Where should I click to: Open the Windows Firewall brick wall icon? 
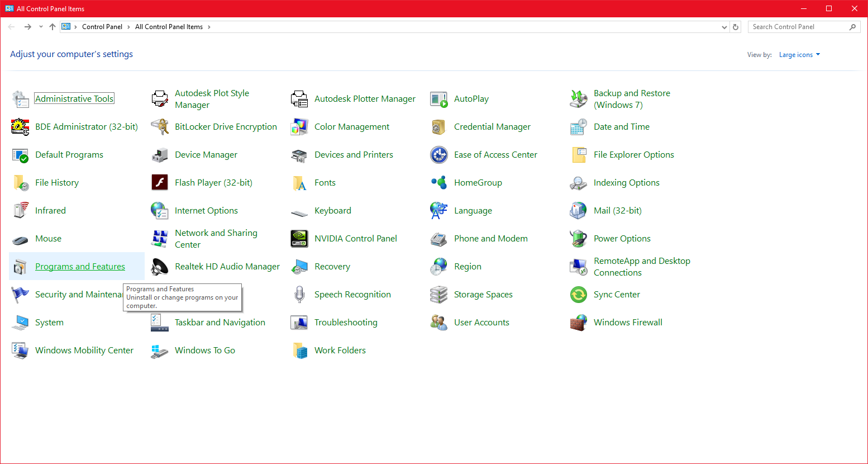coord(579,323)
